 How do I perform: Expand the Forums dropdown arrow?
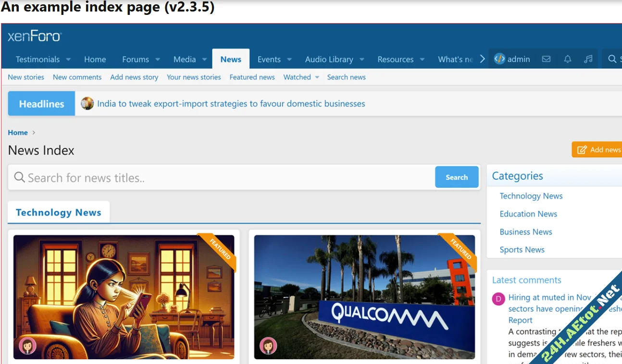coord(158,60)
